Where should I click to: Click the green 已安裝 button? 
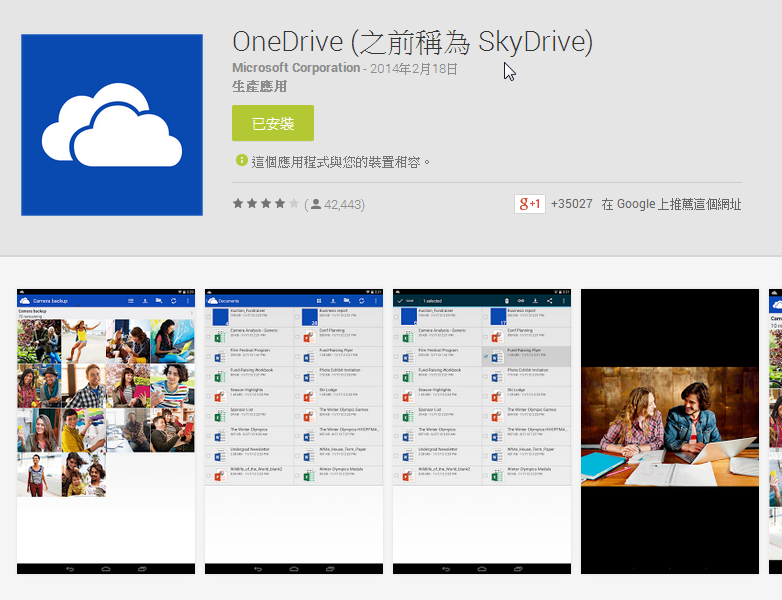click(273, 123)
